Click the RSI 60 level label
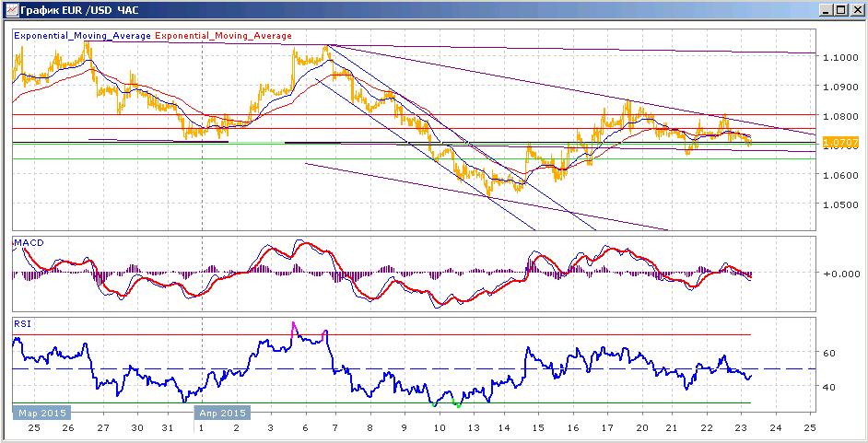The width and height of the screenshot is (868, 443). 829,353
